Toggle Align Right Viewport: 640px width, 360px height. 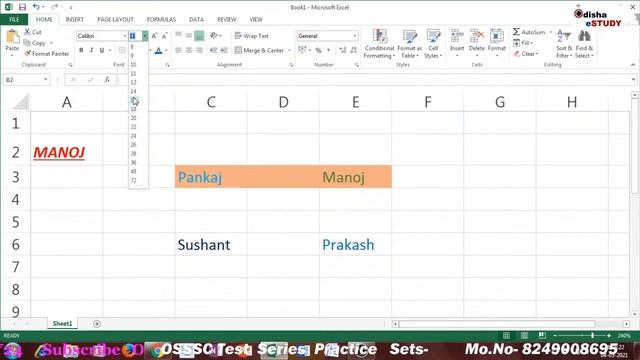tap(199, 50)
